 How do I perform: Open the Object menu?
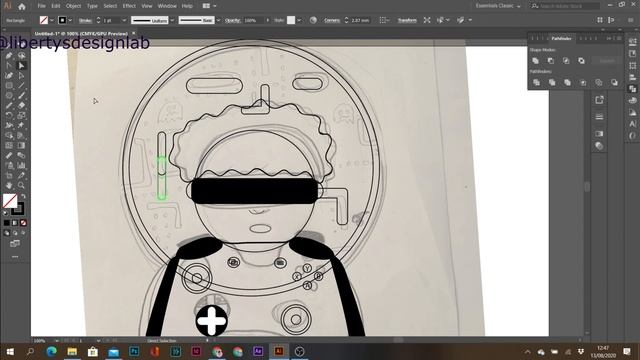[73, 6]
